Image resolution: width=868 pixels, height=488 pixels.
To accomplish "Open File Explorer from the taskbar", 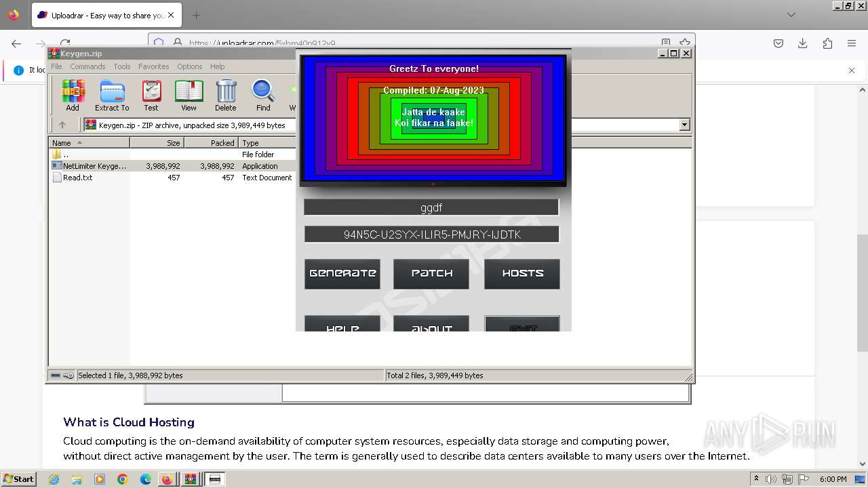I will (77, 479).
